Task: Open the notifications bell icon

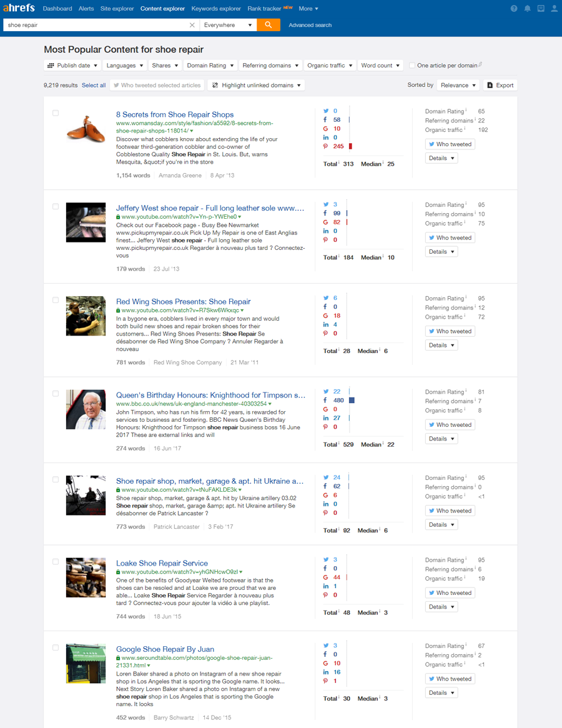Action: pos(527,8)
